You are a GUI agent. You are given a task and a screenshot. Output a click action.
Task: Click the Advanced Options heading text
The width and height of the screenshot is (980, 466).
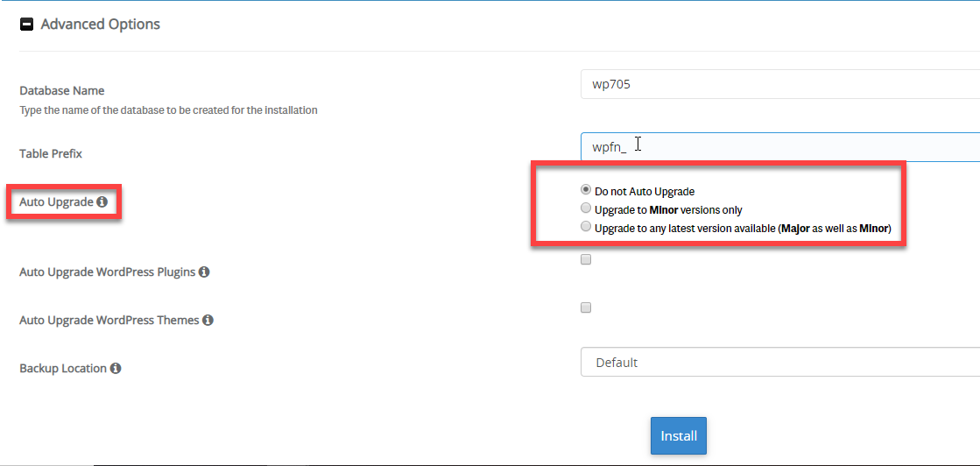tap(100, 25)
